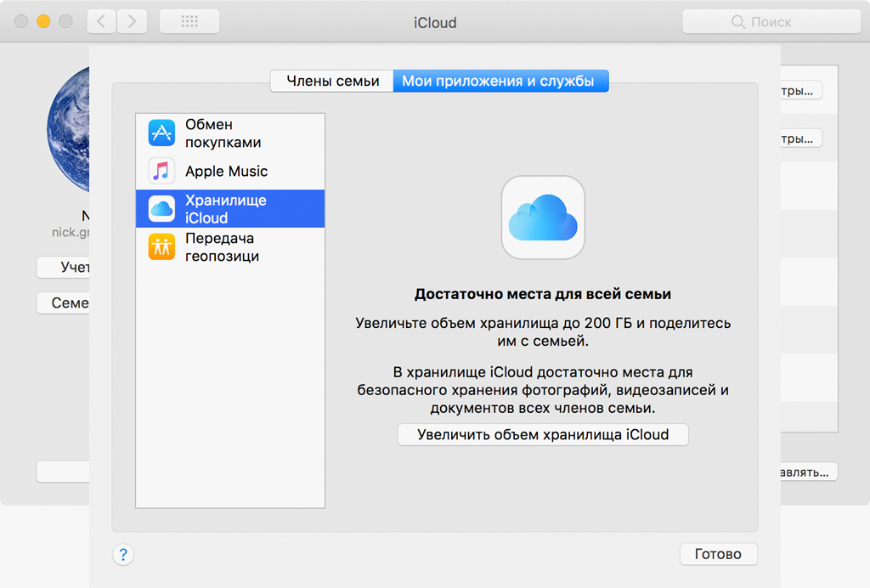The width and height of the screenshot is (870, 588).
Task: Click the heading Достаточно места для всей семьи
Action: click(543, 294)
